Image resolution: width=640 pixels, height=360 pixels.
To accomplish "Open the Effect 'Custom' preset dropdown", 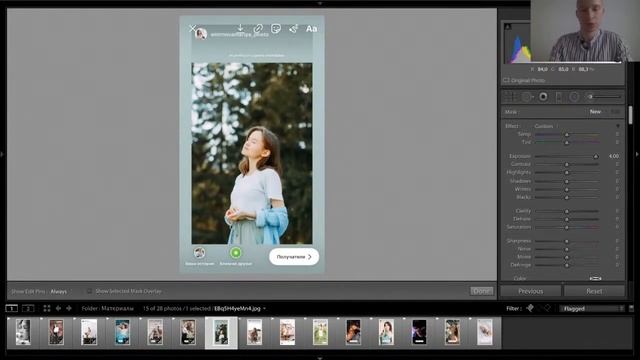I will [x=544, y=126].
